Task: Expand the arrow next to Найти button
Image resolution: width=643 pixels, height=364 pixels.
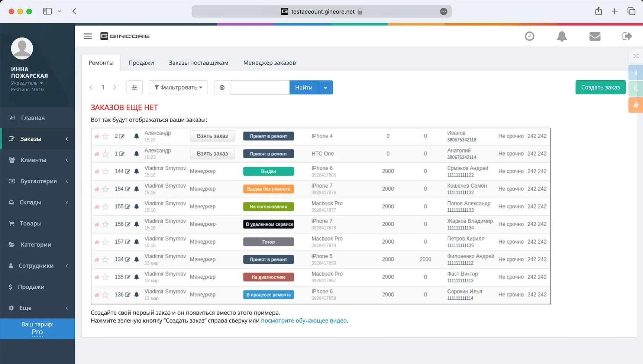Action: pyautogui.click(x=325, y=87)
